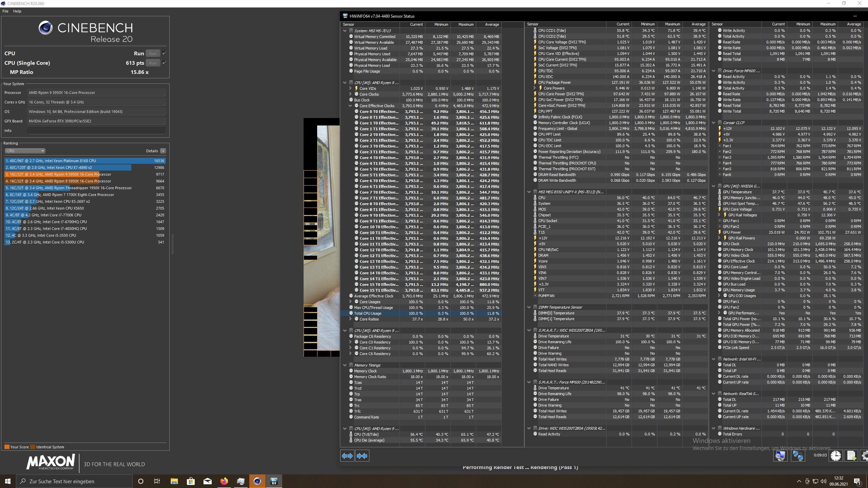
Task: Collapse the DIMM Temperature Sensor group
Action: pos(529,307)
